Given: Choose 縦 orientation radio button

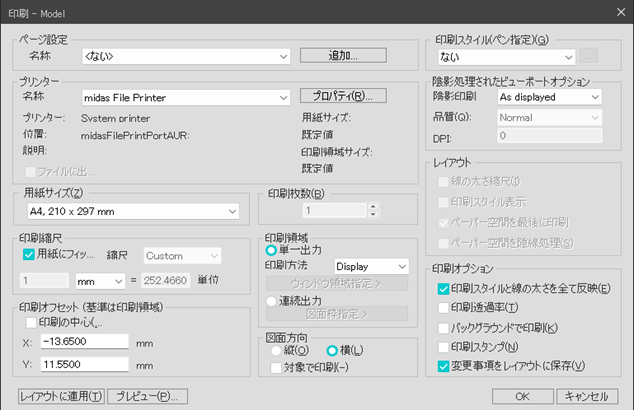Looking at the screenshot, I should tap(277, 352).
